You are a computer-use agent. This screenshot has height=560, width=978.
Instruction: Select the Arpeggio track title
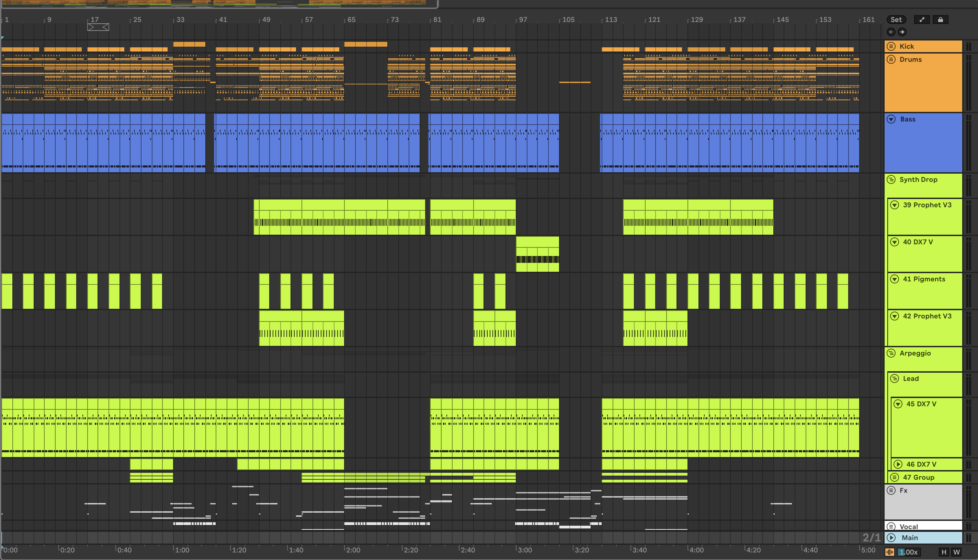pyautogui.click(x=915, y=353)
